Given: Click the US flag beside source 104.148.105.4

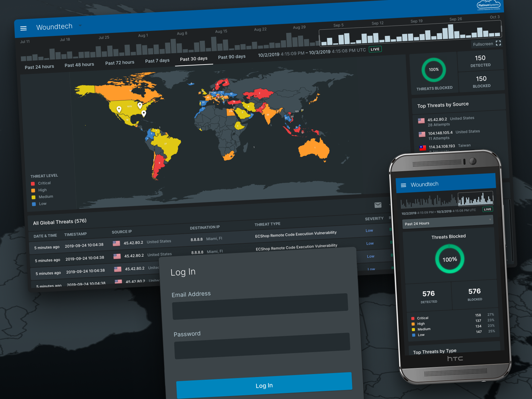Looking at the screenshot, I should pyautogui.click(x=422, y=134).
